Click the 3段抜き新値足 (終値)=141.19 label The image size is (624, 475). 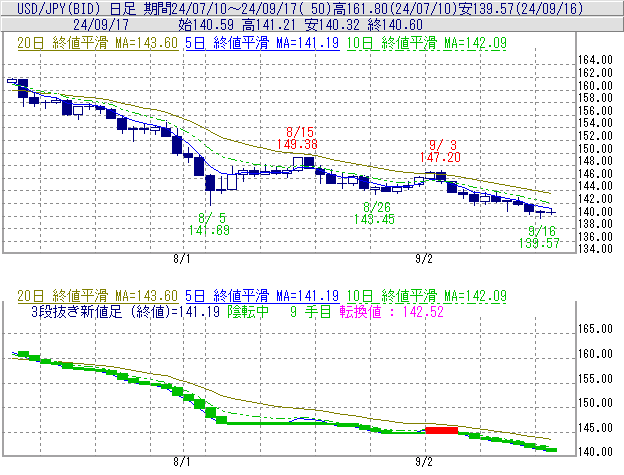click(x=125, y=311)
